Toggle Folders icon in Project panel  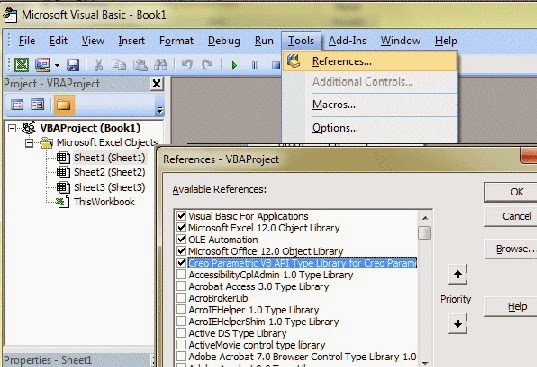point(64,105)
